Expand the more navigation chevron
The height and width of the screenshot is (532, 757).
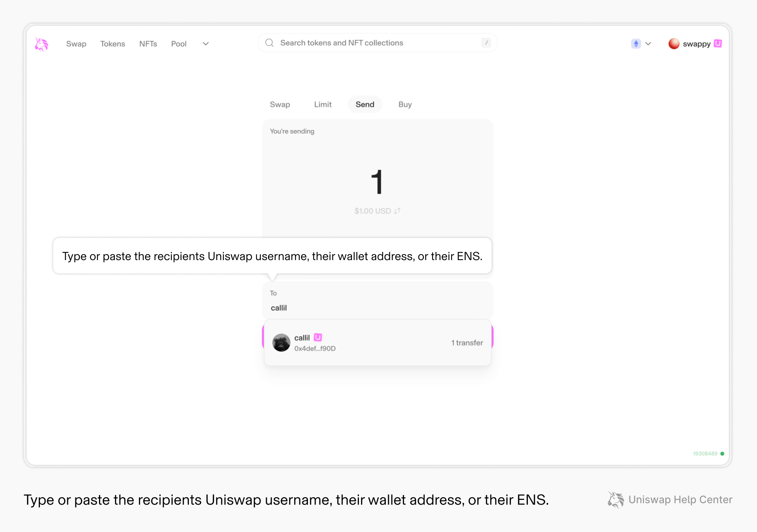[x=206, y=44]
